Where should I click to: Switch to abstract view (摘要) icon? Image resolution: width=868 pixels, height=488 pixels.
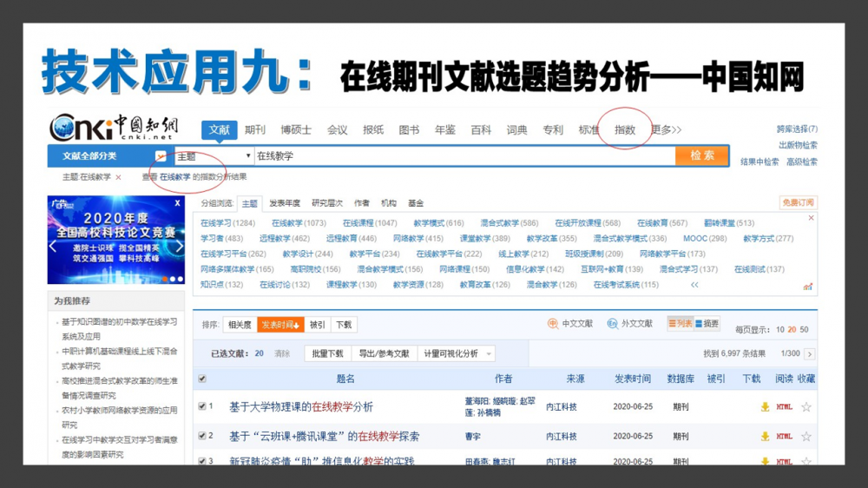[707, 324]
